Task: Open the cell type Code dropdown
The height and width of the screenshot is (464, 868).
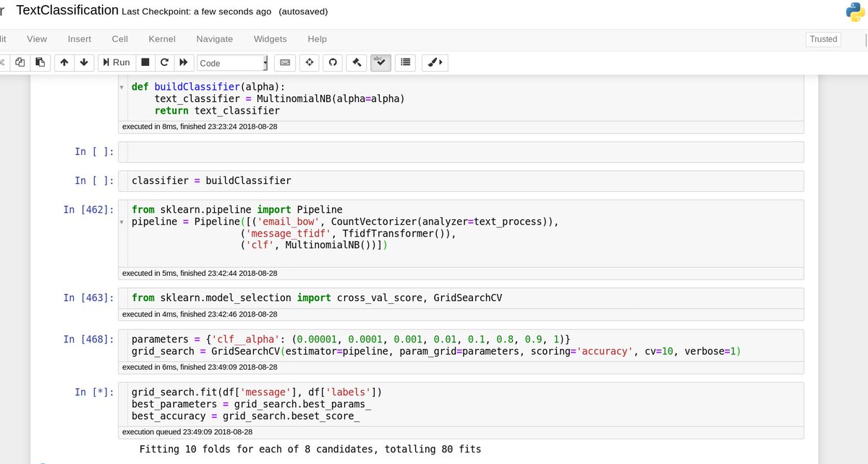Action: (x=232, y=63)
